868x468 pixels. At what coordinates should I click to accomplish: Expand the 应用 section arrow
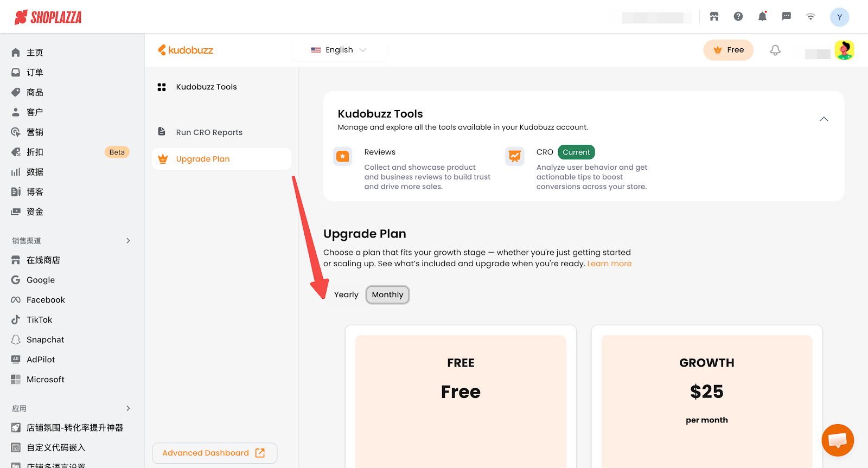point(128,408)
